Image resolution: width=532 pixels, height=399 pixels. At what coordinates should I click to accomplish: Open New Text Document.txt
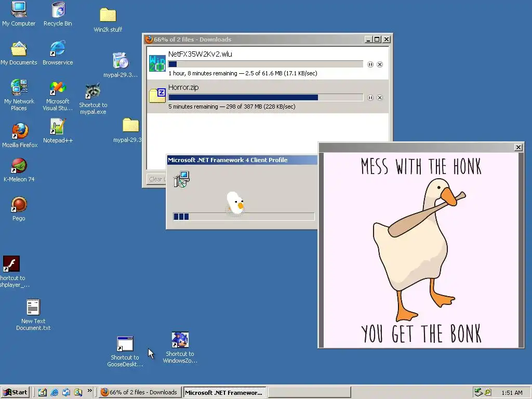33,307
